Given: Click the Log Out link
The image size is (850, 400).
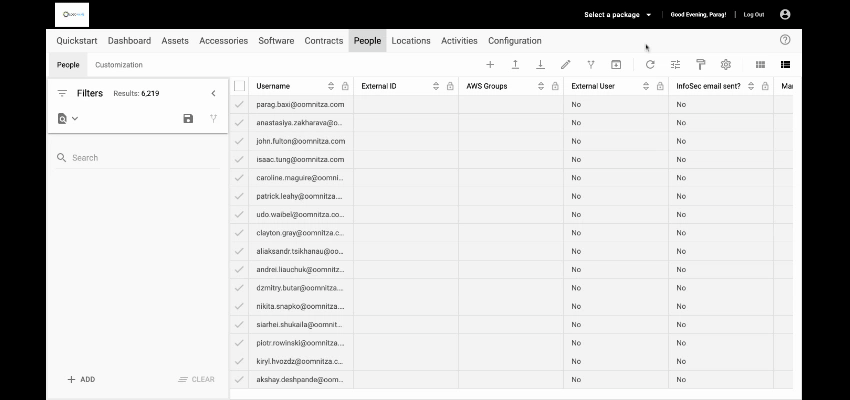Looking at the screenshot, I should 753,15.
